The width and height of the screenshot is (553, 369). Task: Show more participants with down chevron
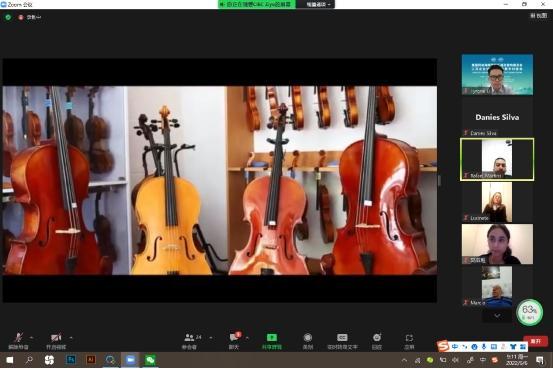[x=497, y=316]
